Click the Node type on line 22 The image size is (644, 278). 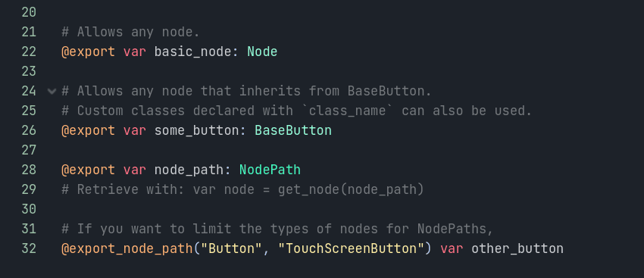pos(262,52)
